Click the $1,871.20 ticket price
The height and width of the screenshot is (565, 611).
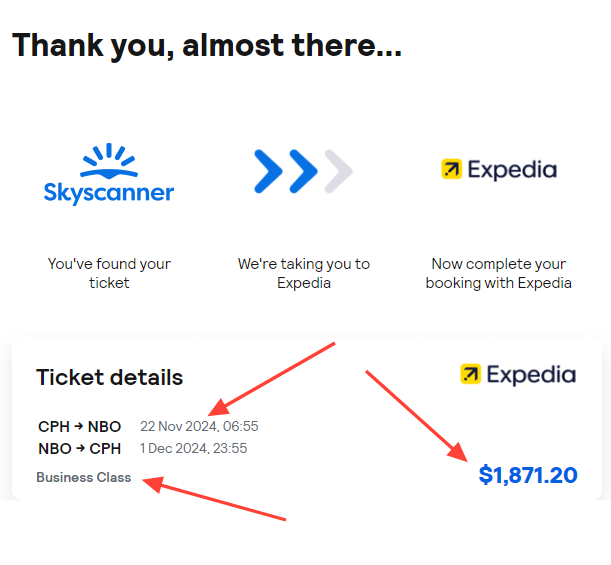(528, 475)
